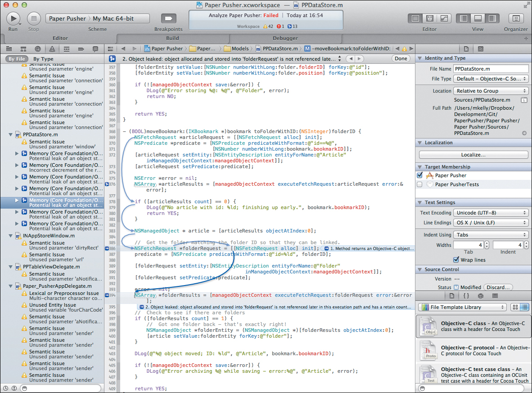Switch to the Version editor layout

[x=444, y=18]
